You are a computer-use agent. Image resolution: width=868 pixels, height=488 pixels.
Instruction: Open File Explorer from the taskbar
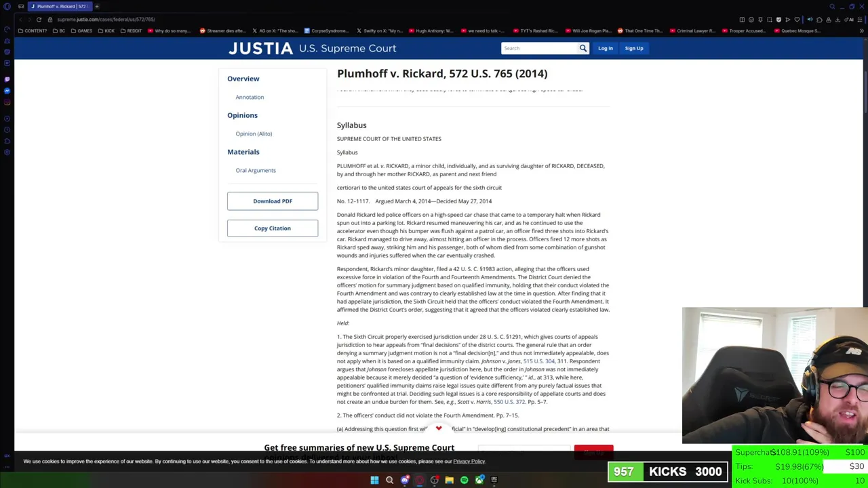click(449, 480)
